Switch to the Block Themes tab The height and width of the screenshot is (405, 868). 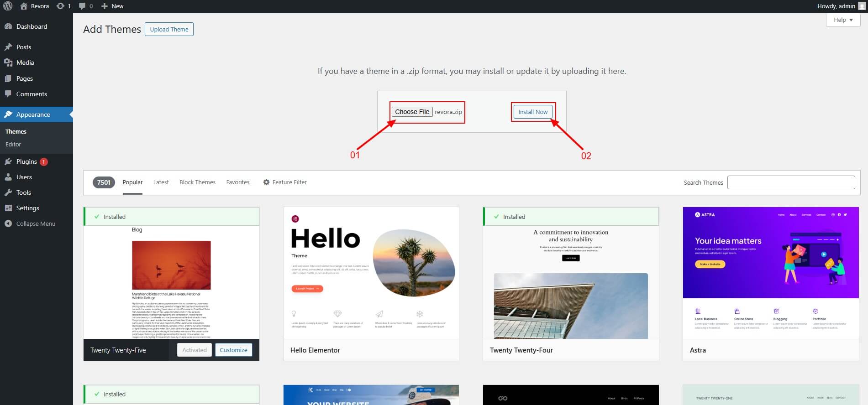coord(197,182)
